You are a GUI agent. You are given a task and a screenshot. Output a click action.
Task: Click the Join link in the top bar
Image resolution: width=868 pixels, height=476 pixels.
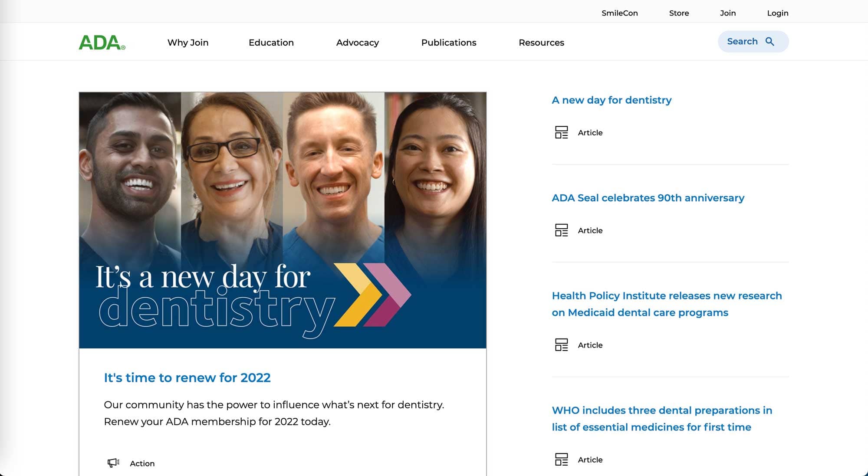(x=727, y=13)
